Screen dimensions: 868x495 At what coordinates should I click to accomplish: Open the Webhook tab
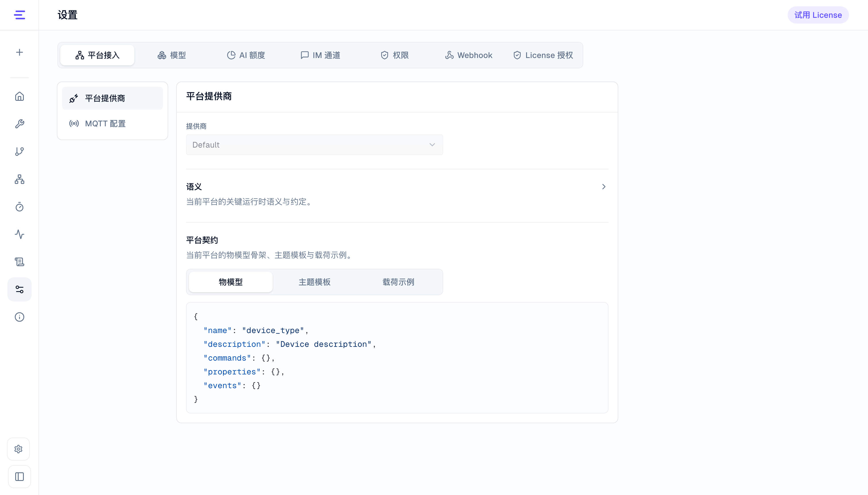point(469,55)
